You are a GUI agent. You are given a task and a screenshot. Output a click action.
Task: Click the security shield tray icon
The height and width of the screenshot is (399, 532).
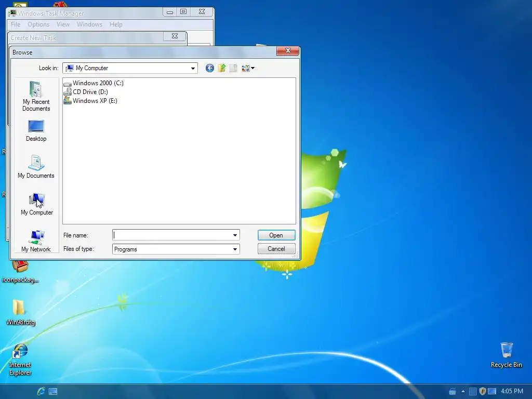click(482, 391)
